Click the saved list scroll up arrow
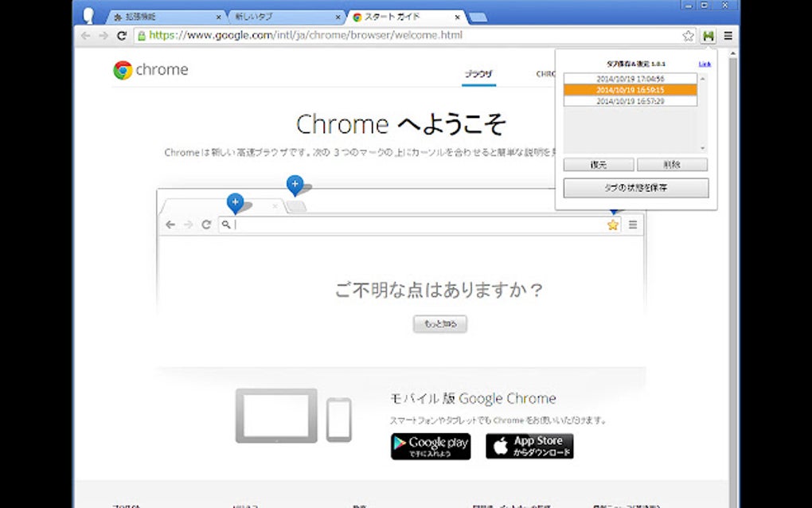 (703, 79)
